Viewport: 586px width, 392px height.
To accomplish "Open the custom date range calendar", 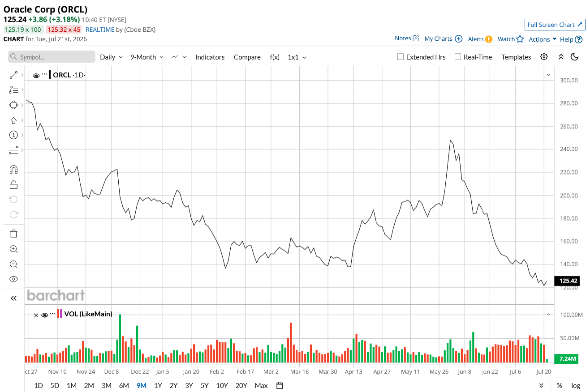I will point(280,385).
